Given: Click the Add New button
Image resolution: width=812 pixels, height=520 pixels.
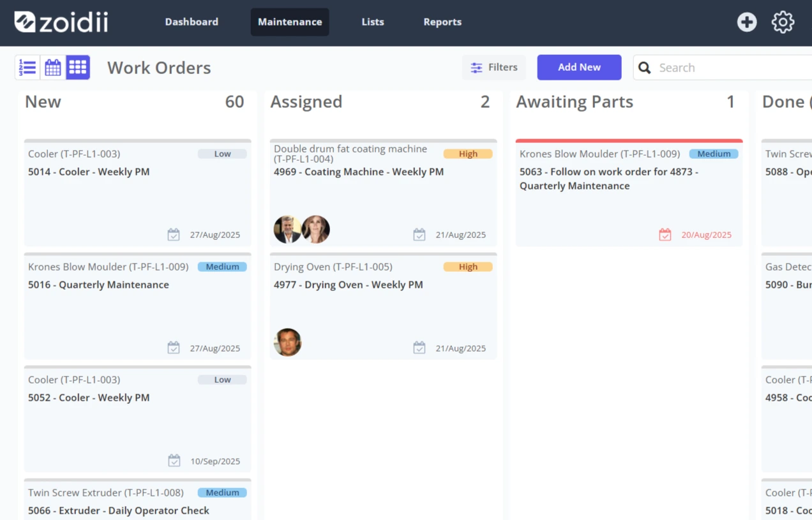Looking at the screenshot, I should click(x=579, y=67).
